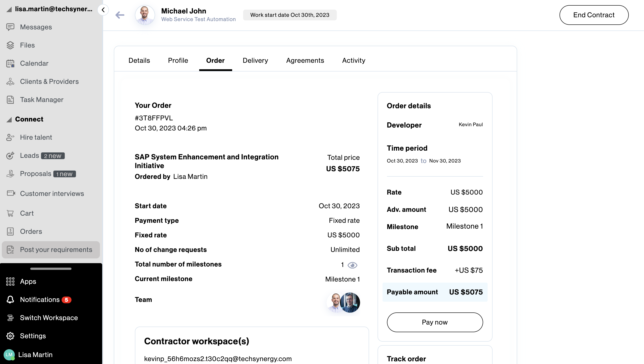
Task: Expand the lisa.martin workspace triangle
Action: click(9, 9)
